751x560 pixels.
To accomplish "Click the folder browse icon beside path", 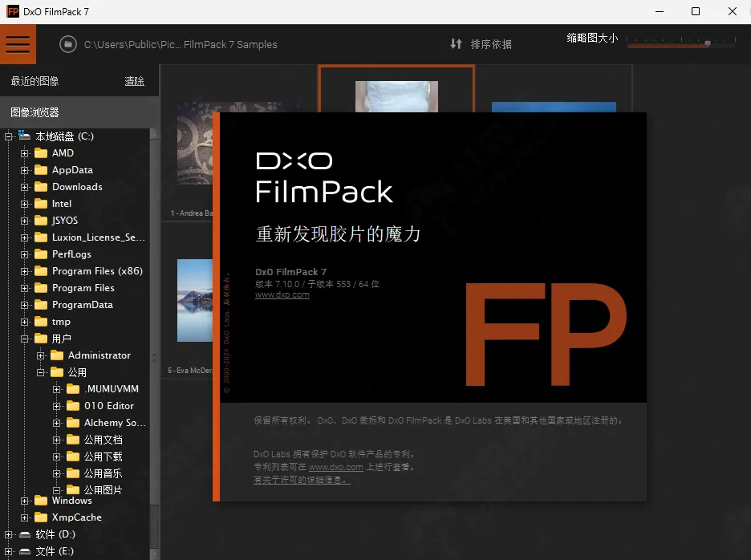I will tap(68, 45).
